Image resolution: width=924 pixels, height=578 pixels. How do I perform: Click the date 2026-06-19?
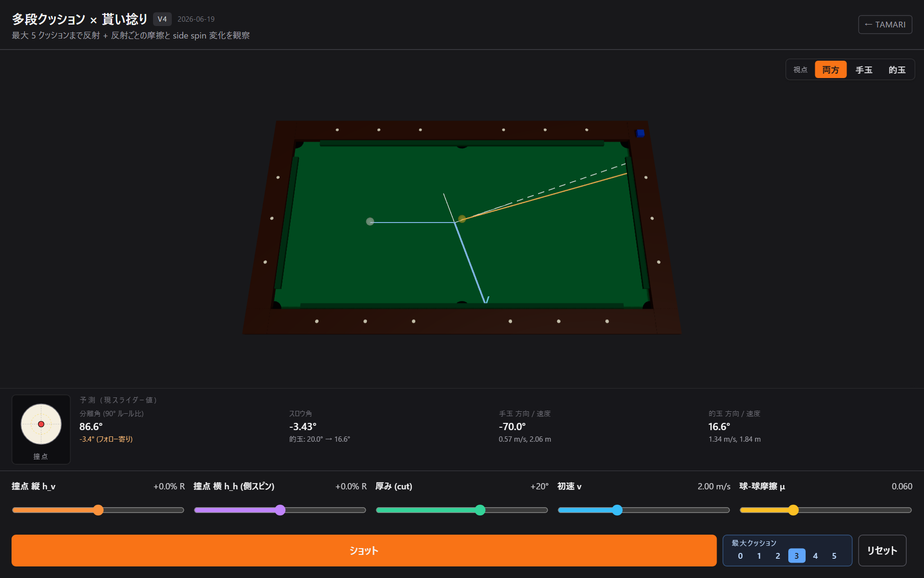196,19
